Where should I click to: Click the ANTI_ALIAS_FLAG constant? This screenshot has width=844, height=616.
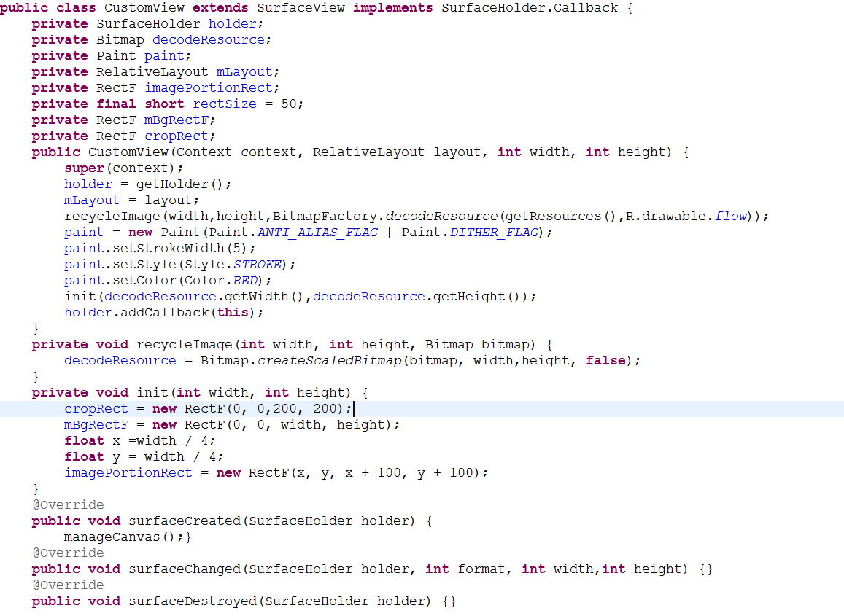click(317, 233)
